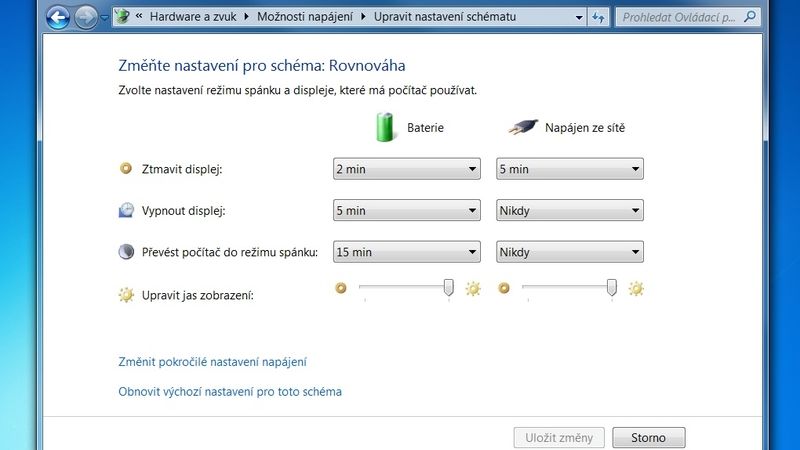
Task: Click the sleep mode moon icon
Action: tap(126, 252)
